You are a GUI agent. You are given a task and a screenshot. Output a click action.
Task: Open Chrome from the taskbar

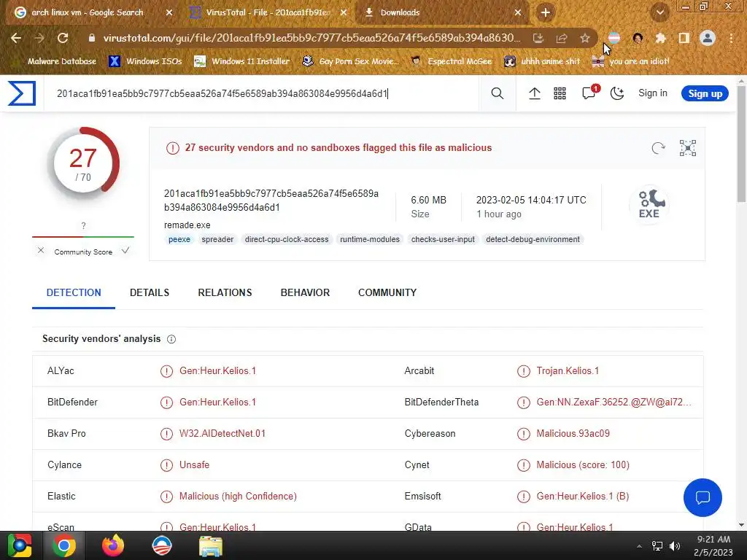click(63, 545)
